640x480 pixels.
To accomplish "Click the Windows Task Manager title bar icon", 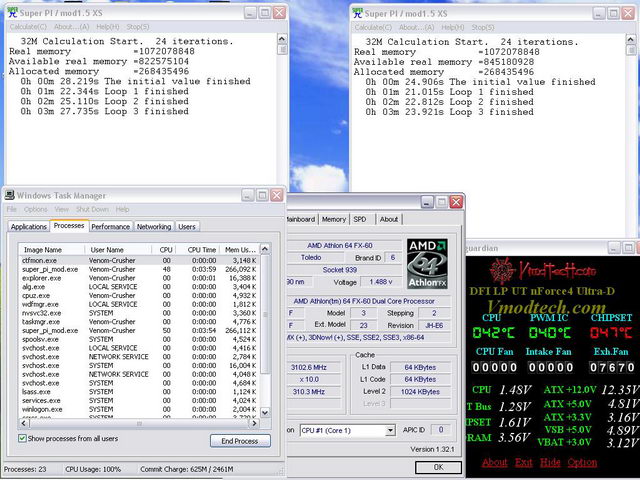I will [x=10, y=195].
